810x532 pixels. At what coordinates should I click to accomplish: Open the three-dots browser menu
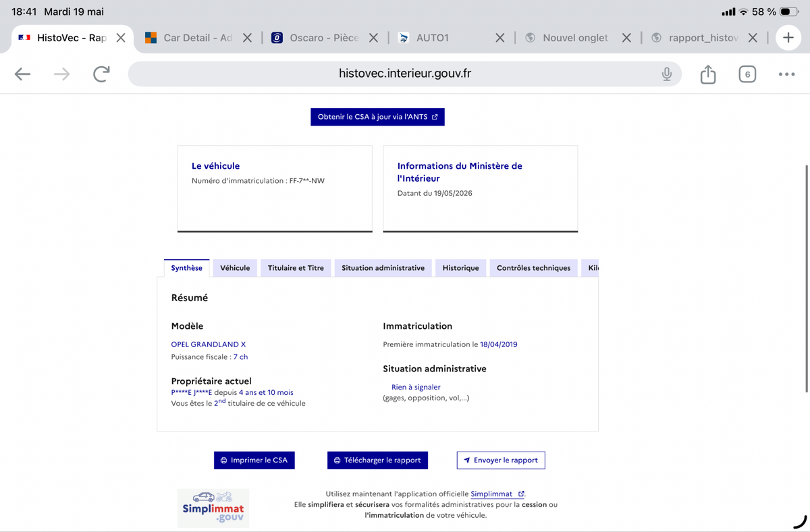coord(786,74)
